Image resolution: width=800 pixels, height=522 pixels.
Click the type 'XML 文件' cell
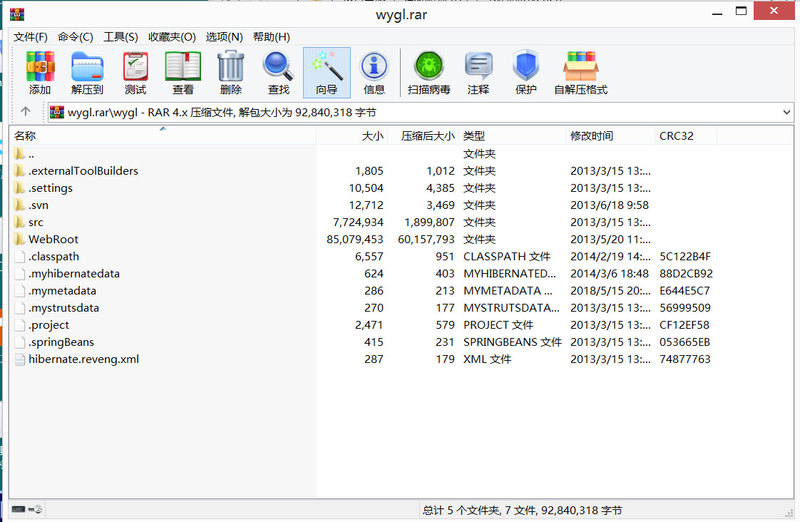[487, 359]
